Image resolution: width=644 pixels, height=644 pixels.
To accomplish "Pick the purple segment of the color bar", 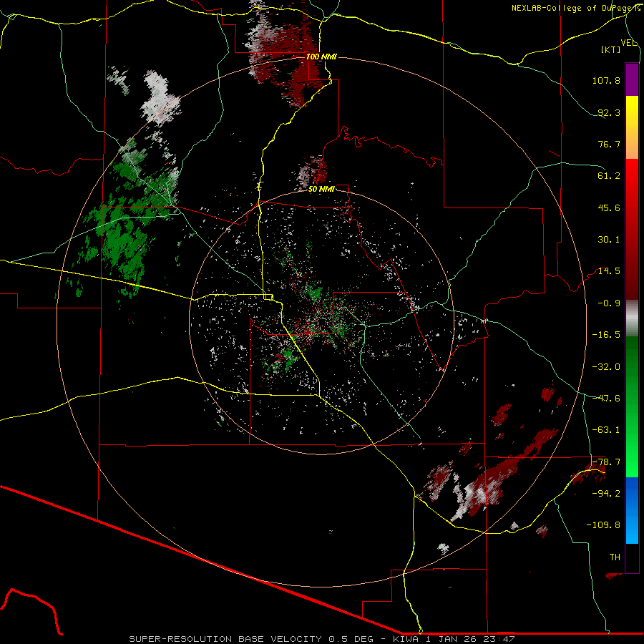I will [632, 79].
